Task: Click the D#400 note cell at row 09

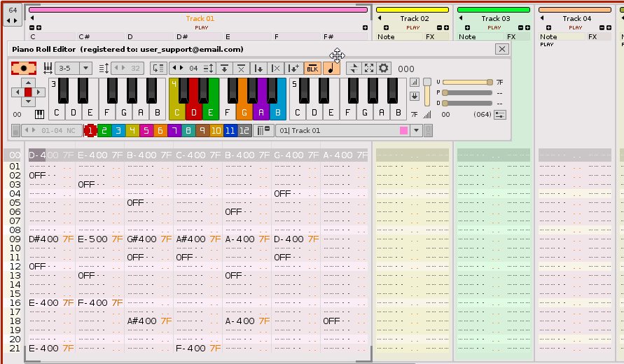Action: (43, 239)
